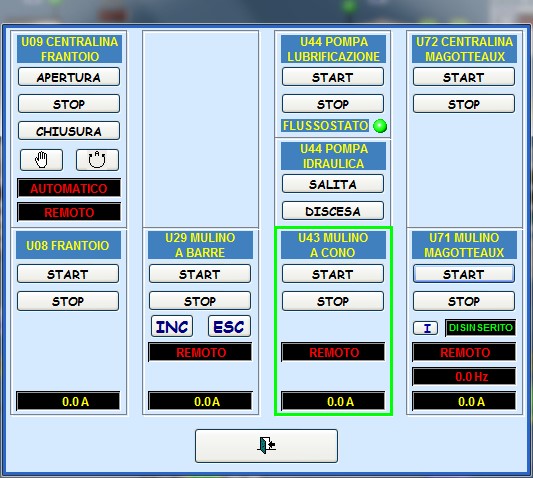Click the DISINSERITO status display
Screen dimensions: 533x478
pos(480,328)
